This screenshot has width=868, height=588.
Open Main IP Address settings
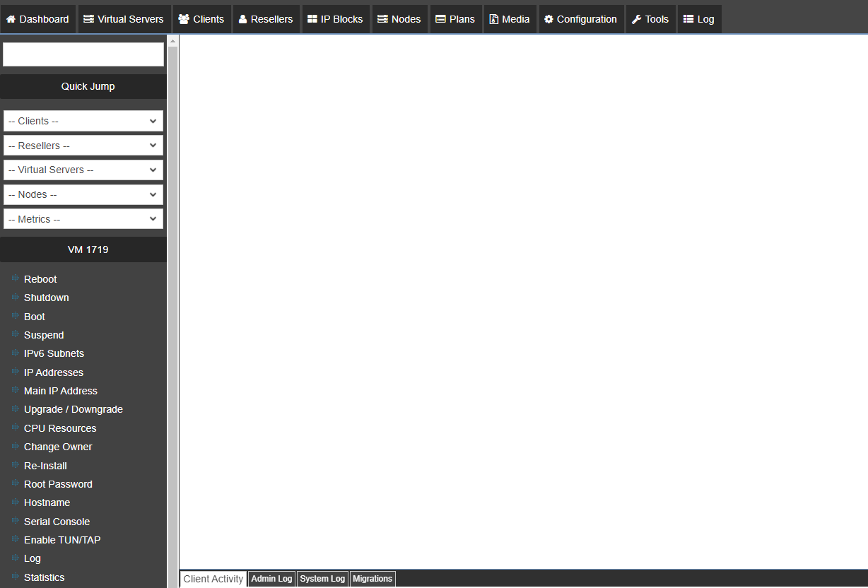click(61, 391)
